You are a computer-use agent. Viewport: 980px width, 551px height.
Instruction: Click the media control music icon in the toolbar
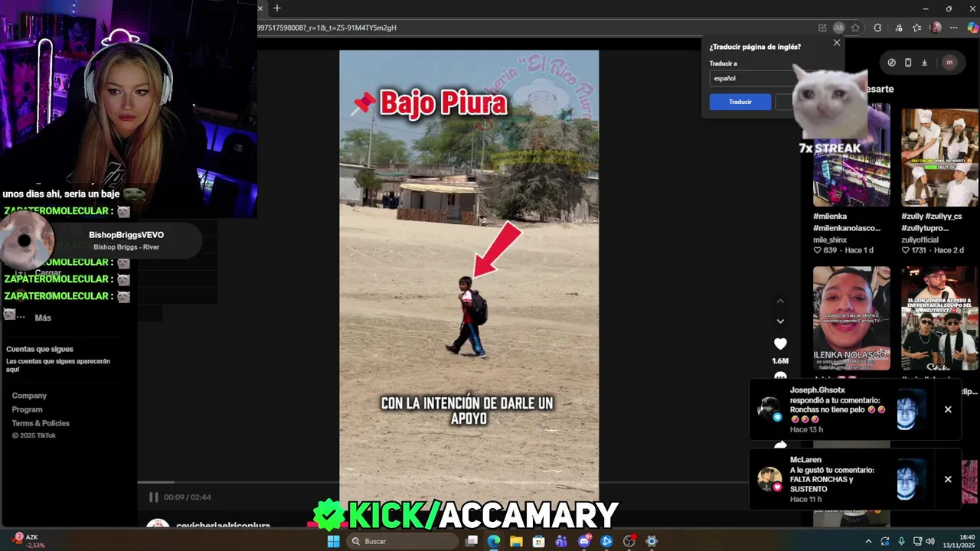899,28
